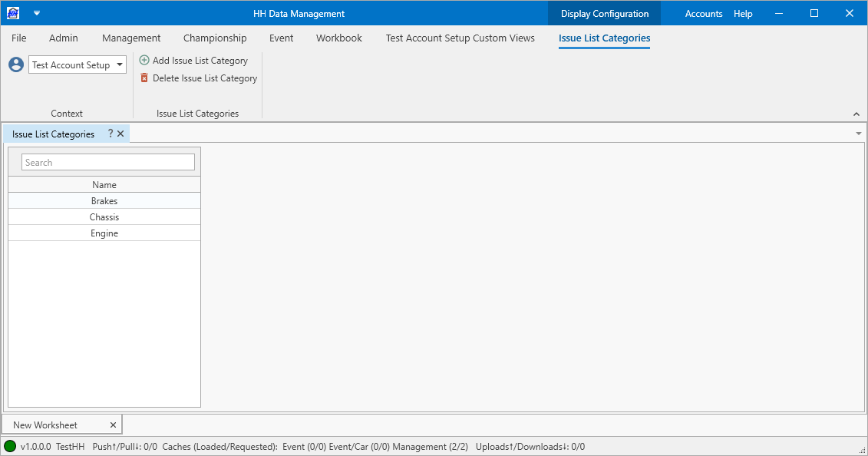Collapse the ribbon with the chevron
The height and width of the screenshot is (456, 868).
pyautogui.click(x=856, y=114)
